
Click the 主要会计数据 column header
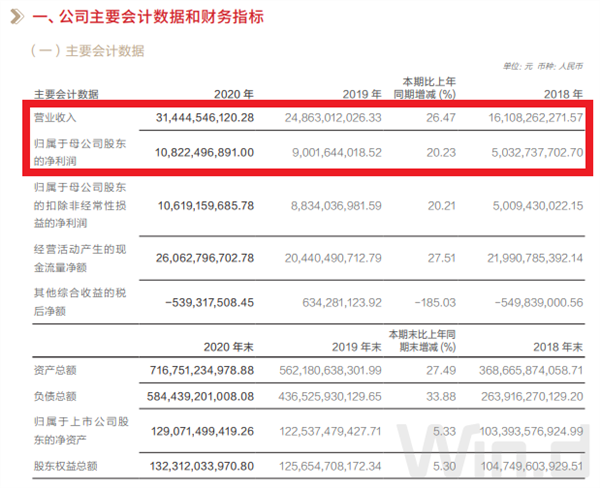pos(66,95)
